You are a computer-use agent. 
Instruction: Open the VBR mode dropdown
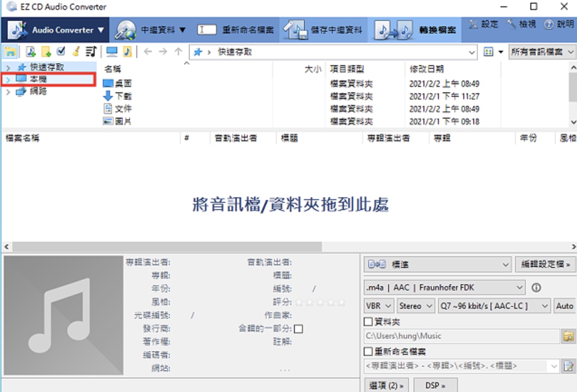click(x=379, y=306)
